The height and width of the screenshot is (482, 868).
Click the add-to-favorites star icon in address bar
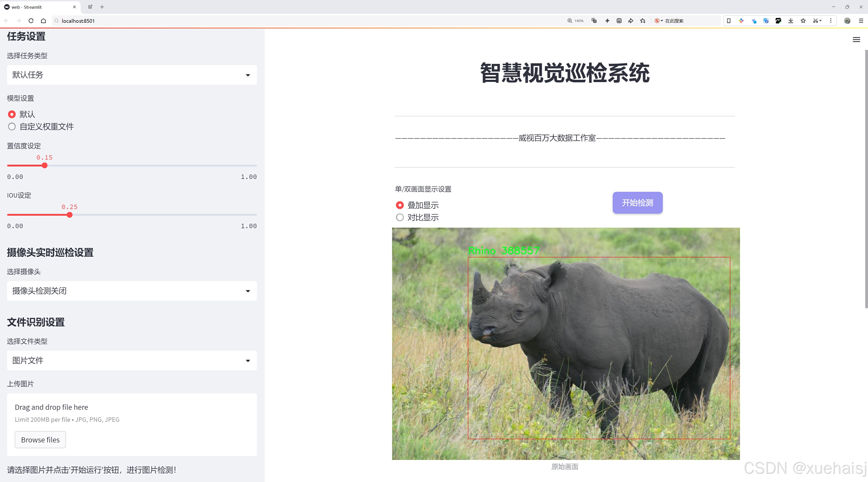[643, 21]
